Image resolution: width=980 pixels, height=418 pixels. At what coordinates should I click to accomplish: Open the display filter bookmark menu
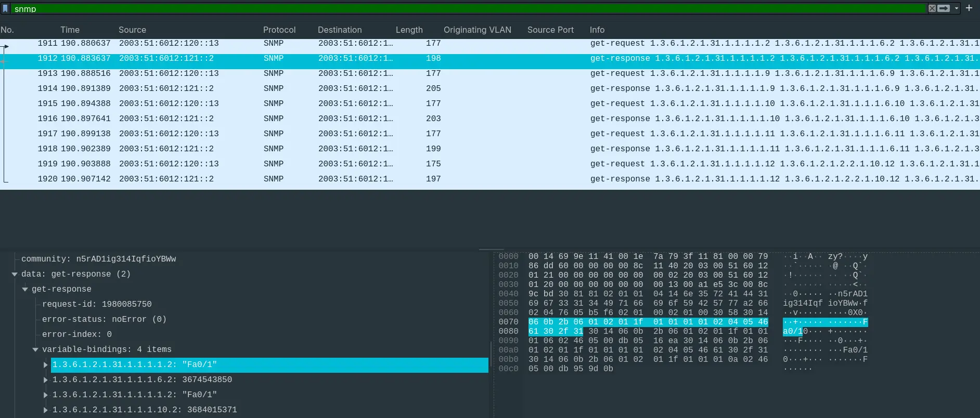click(x=5, y=8)
